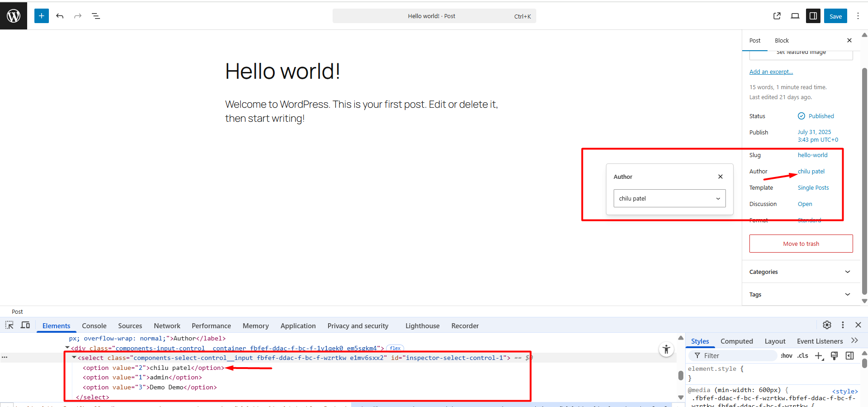Switch to the Block sidebar tab
This screenshot has height=407, width=868.
pos(782,40)
